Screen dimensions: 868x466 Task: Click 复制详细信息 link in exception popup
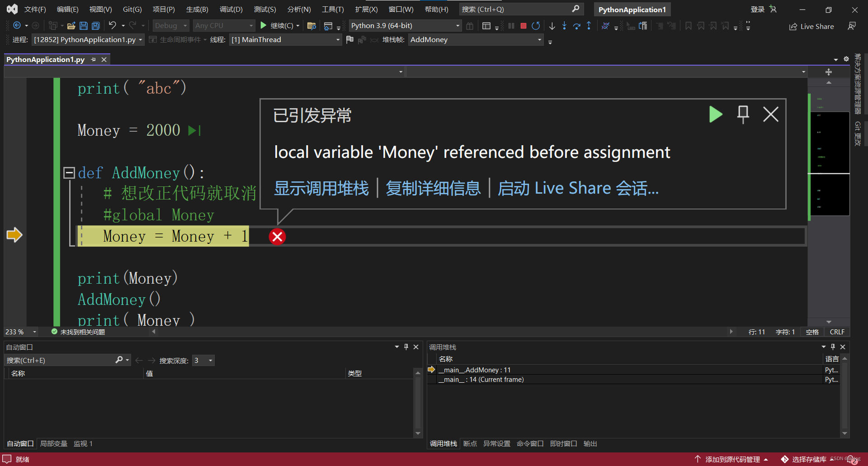(x=433, y=189)
